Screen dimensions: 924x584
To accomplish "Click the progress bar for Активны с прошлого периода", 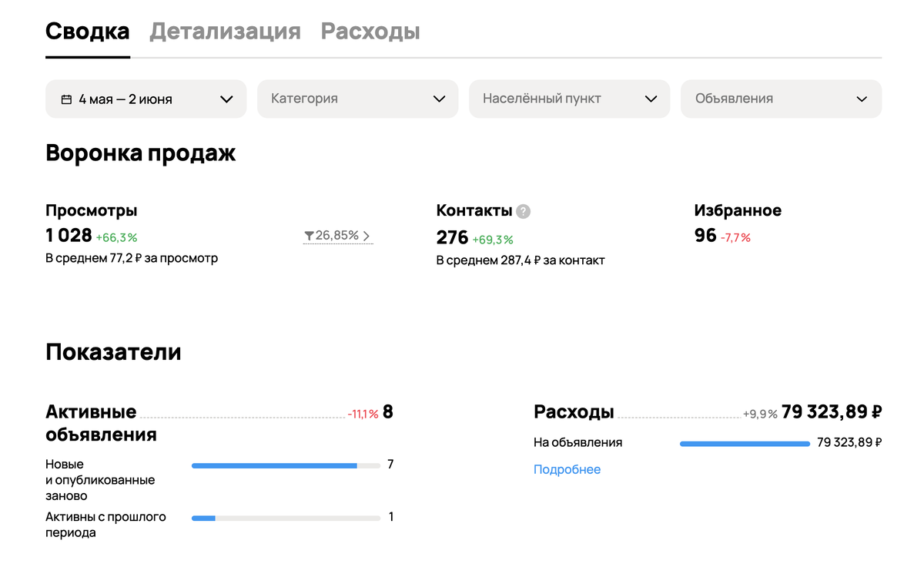I will (x=286, y=518).
